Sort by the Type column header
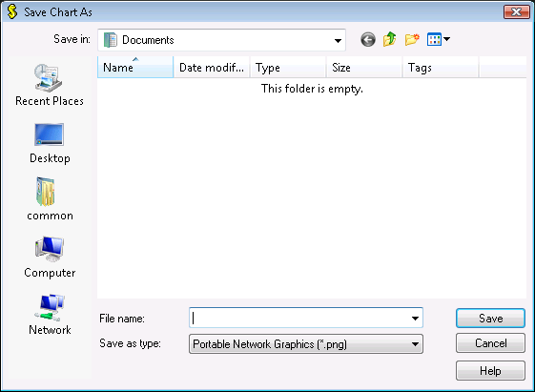The height and width of the screenshot is (392, 535). click(288, 68)
